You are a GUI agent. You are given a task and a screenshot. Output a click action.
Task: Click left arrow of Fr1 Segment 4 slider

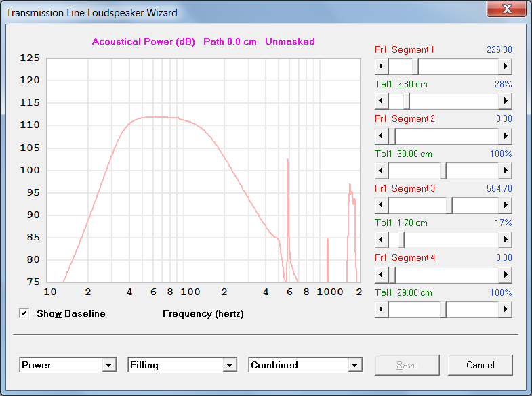tap(382, 274)
